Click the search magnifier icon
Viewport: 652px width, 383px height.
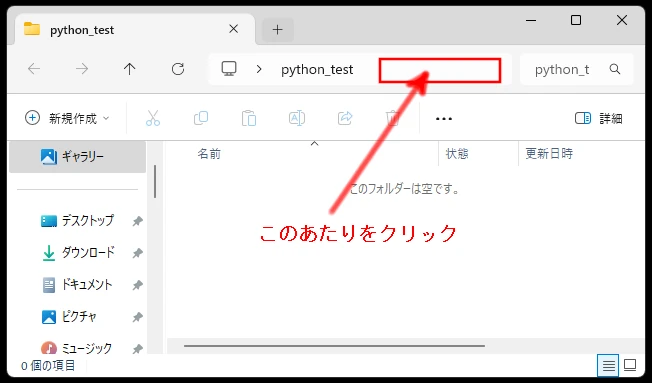(615, 69)
